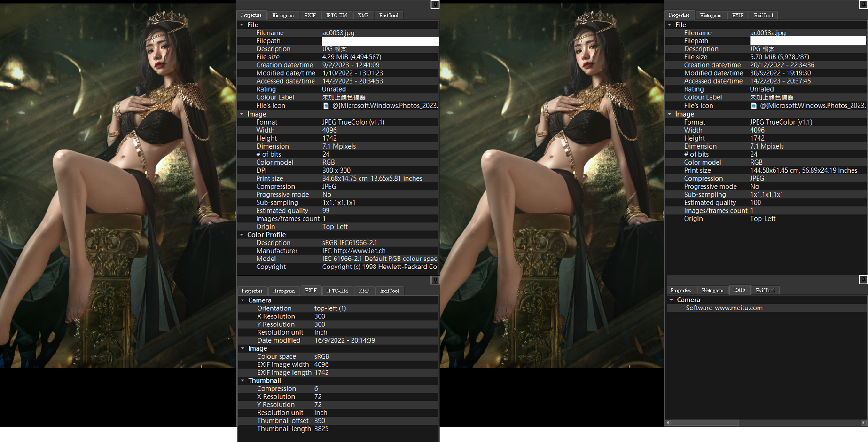Collapse Camera section showing meitu software

click(x=671, y=300)
